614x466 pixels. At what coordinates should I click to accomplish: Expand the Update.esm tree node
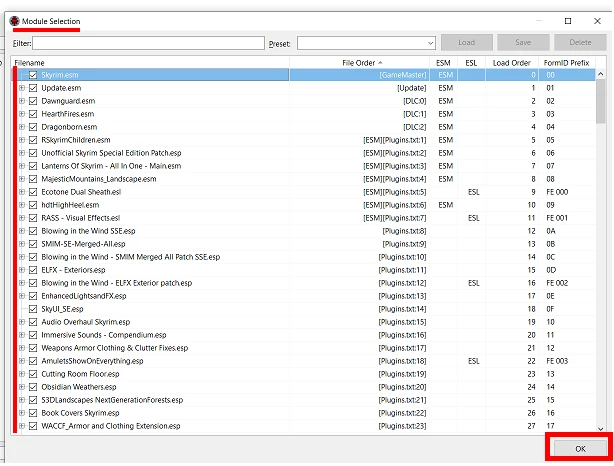click(x=22, y=88)
